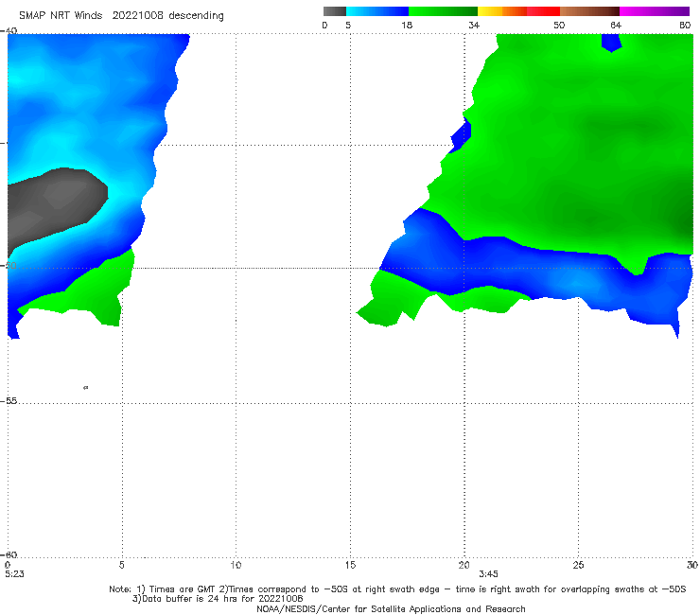Screen dimensions: 700x615
Task: Click the brown segment of the color bar
Action: point(589,11)
